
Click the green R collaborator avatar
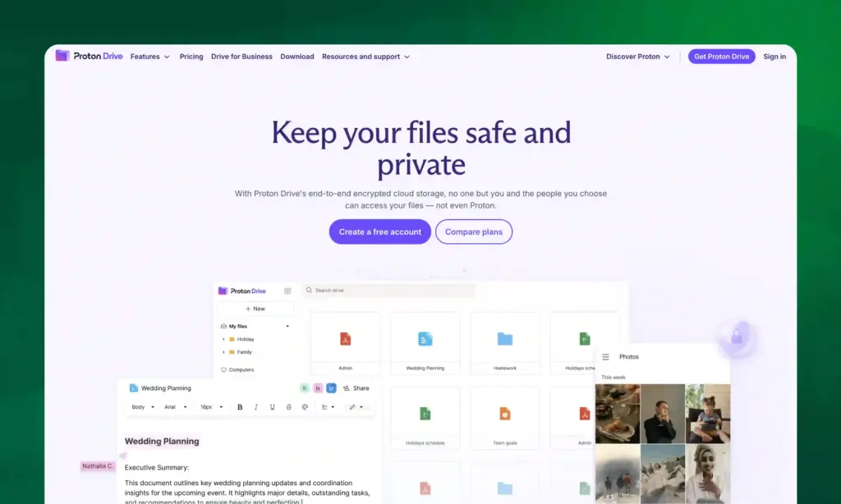[305, 387]
